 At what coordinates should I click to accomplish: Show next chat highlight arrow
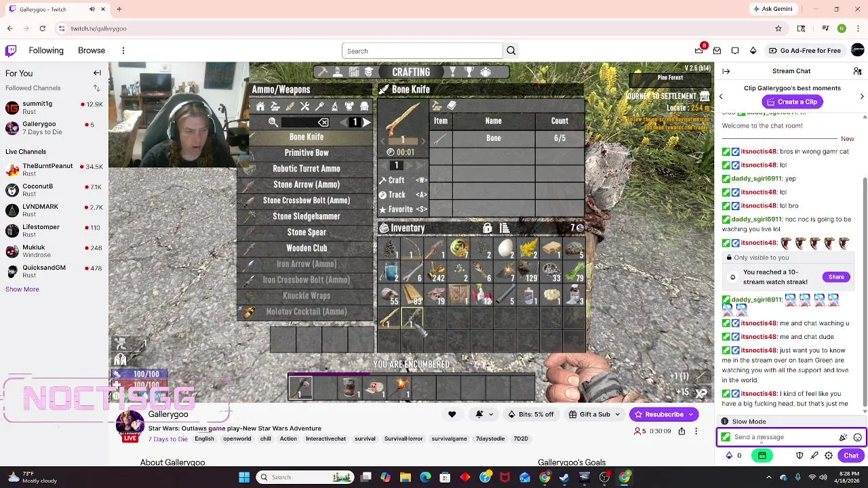862,96
